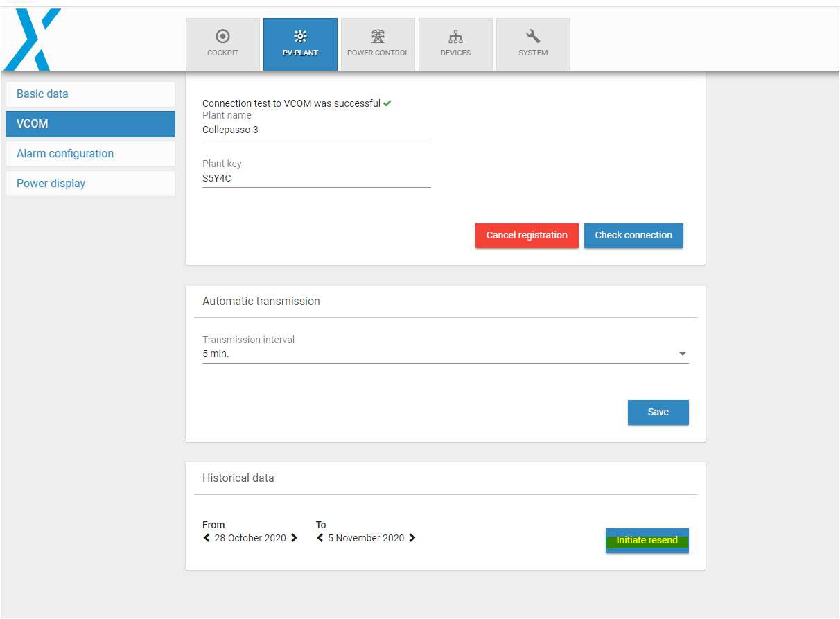
Task: Move the From date one day forward
Action: click(294, 538)
